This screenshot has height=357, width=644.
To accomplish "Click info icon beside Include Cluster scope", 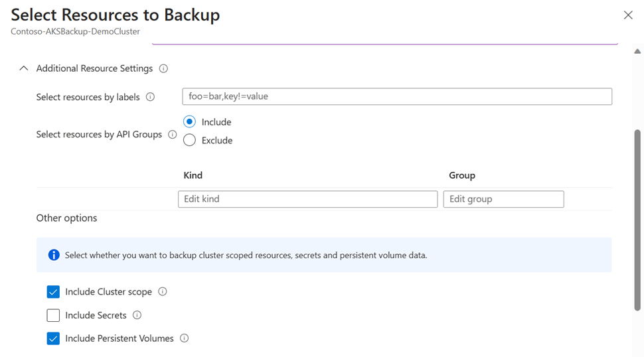I will click(163, 291).
